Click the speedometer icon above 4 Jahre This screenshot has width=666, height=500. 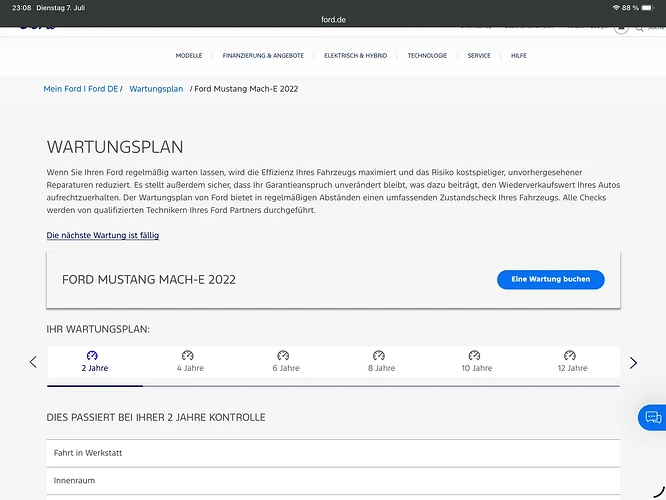(188, 355)
